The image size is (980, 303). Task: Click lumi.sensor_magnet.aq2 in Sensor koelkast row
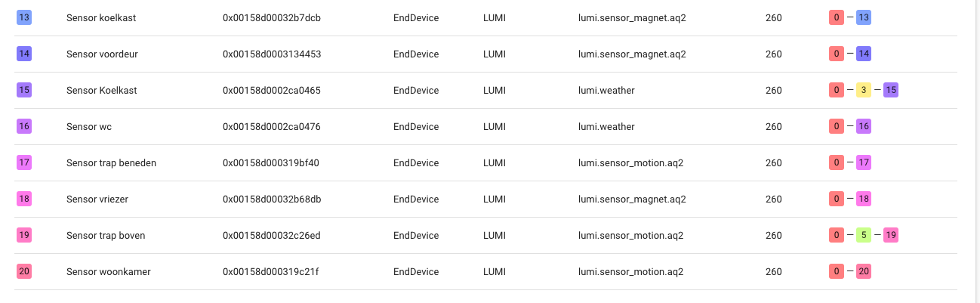(632, 17)
